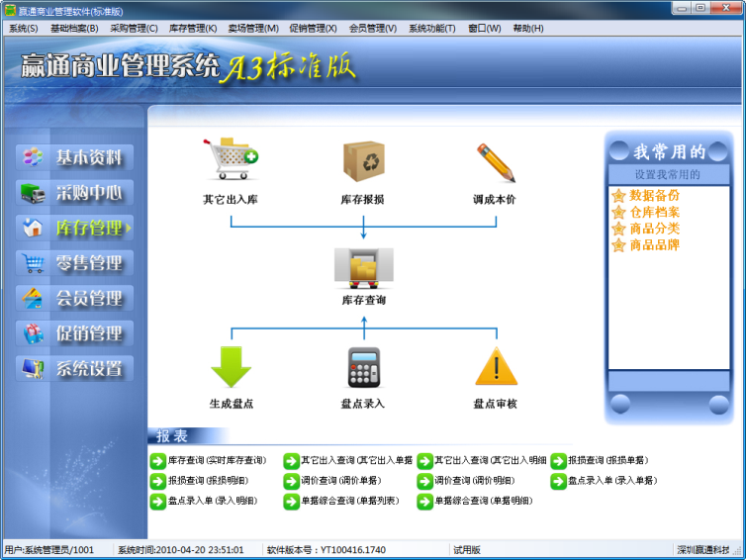
Task: Open the 采购管理(C) menu
Action: pos(134,29)
